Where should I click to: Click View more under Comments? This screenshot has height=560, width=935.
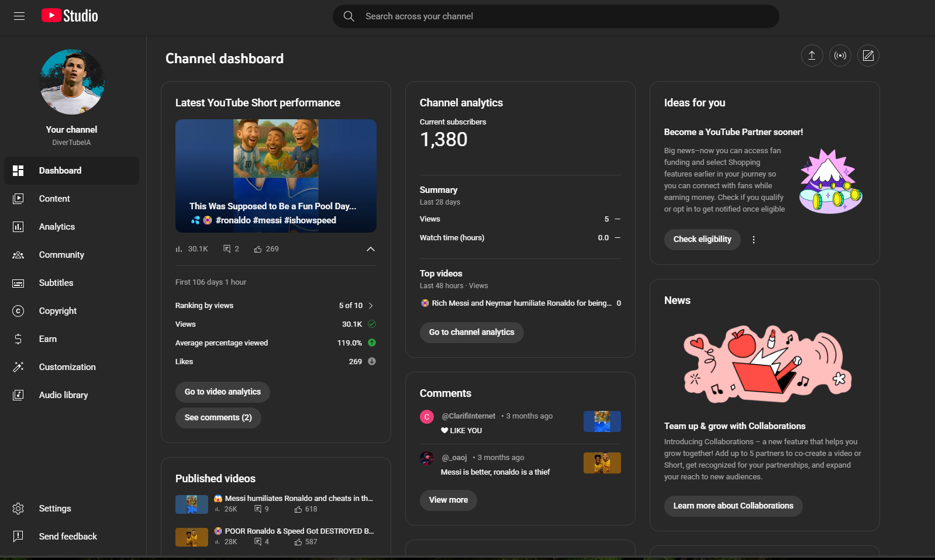click(448, 500)
